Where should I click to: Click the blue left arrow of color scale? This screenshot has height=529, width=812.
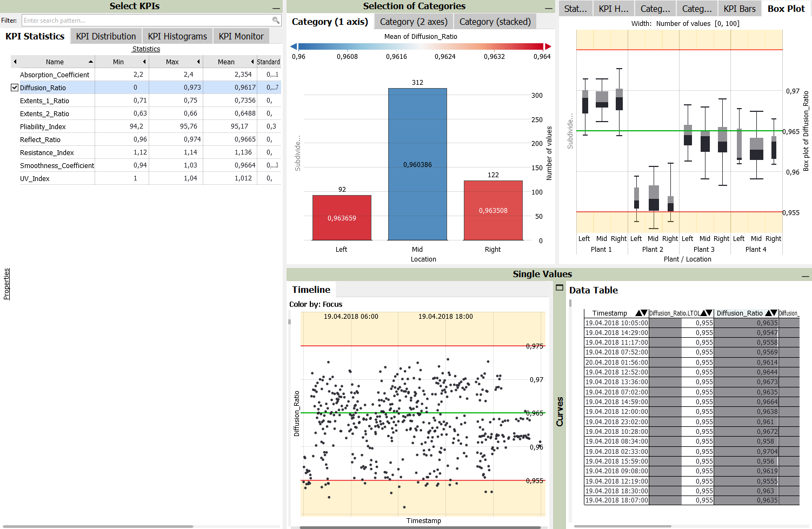294,46
